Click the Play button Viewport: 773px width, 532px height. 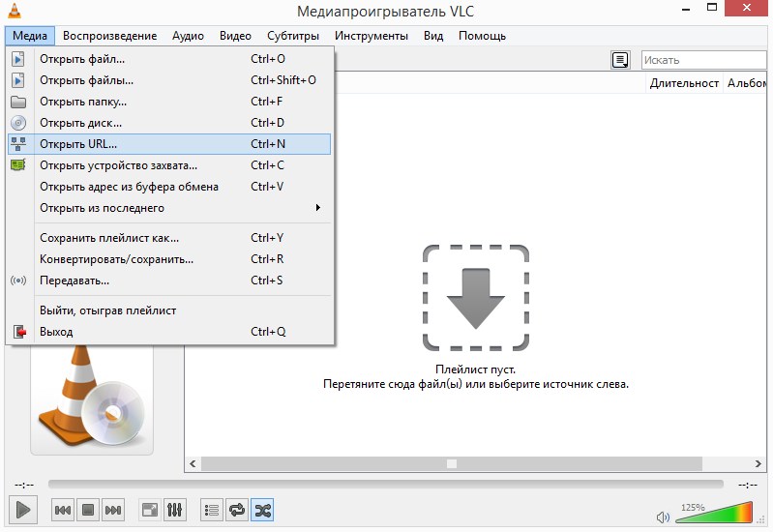pyautogui.click(x=23, y=510)
